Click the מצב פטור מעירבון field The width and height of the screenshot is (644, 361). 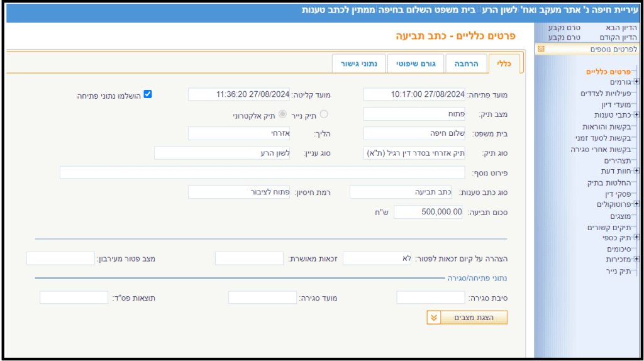pos(60,258)
